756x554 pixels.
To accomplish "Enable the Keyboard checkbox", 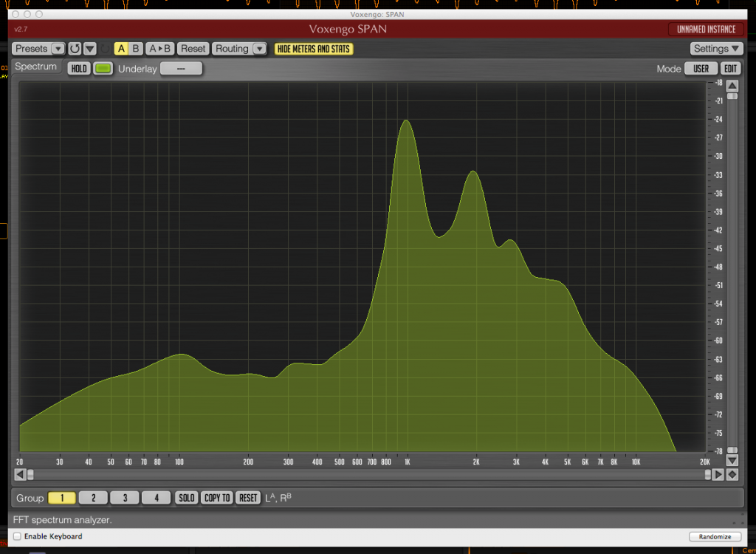I will 17,536.
